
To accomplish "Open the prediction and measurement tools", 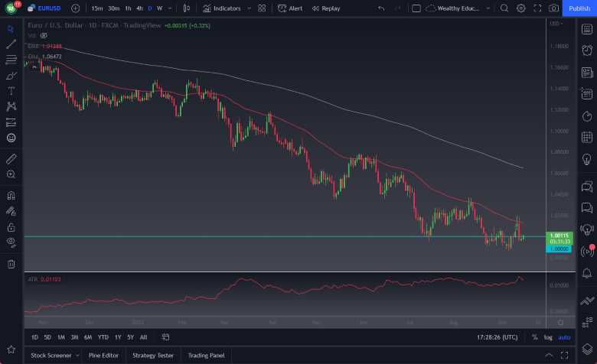I will click(x=11, y=122).
